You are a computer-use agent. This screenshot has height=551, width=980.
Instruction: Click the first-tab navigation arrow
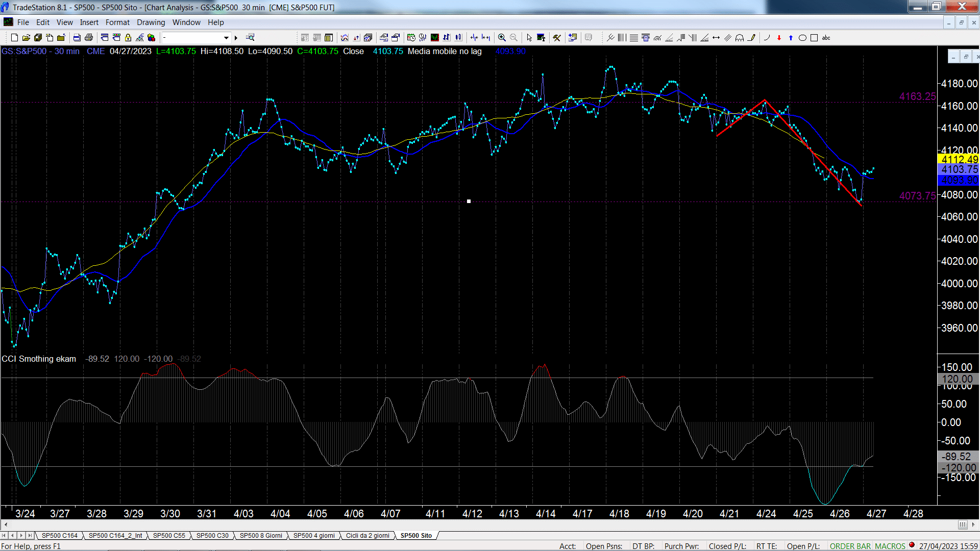point(4,536)
